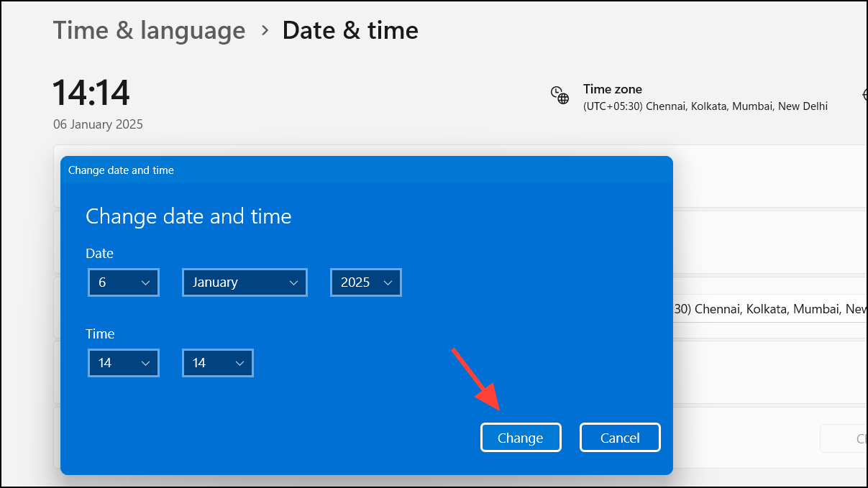Viewport: 868px width, 488px height.
Task: Open the day dropdown showing 6
Action: point(123,282)
